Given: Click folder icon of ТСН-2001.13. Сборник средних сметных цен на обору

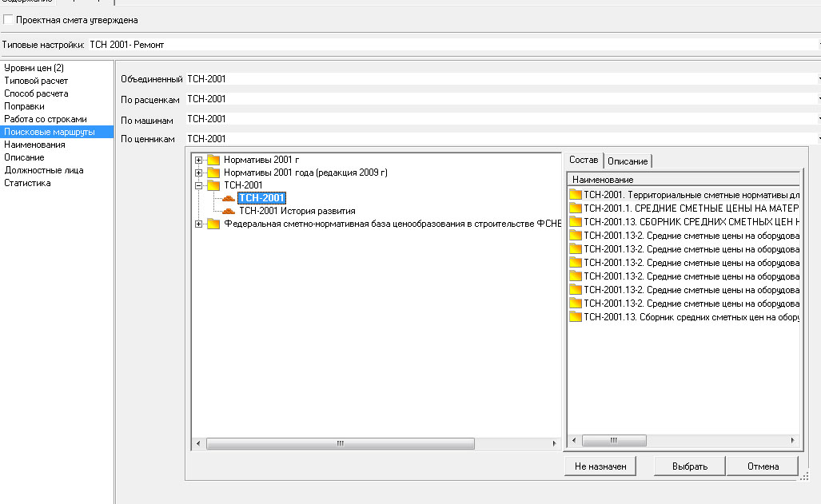Looking at the screenshot, I should point(576,317).
